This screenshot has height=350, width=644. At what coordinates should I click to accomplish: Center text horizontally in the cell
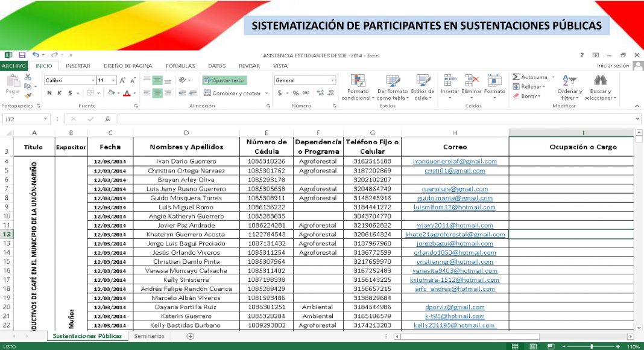[x=157, y=94]
